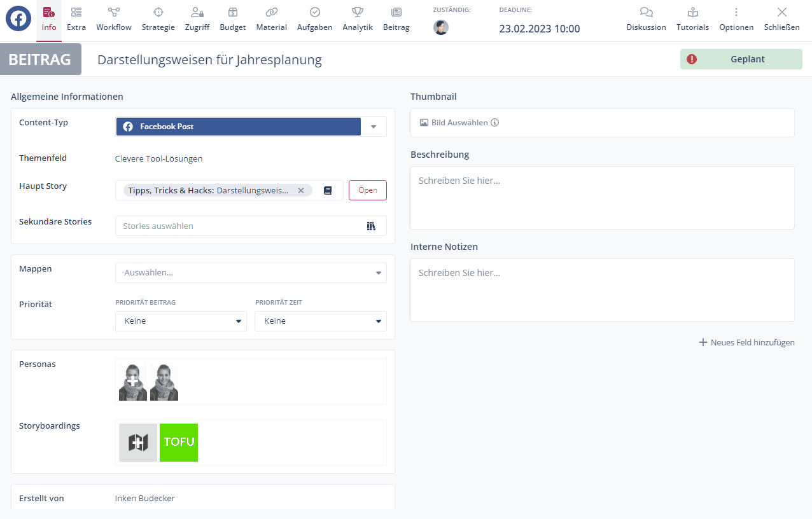This screenshot has height=519, width=812.
Task: Select the green TOFU storyboarding tile
Action: (x=179, y=443)
